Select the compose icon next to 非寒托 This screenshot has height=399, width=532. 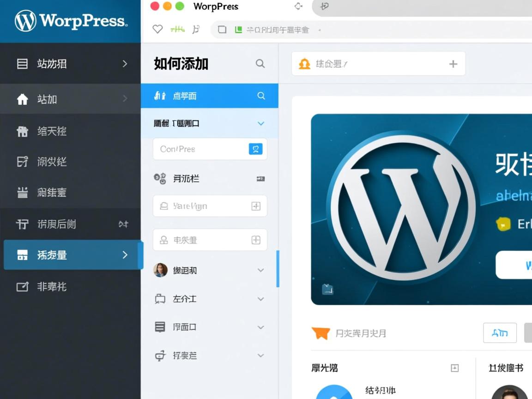tap(22, 287)
